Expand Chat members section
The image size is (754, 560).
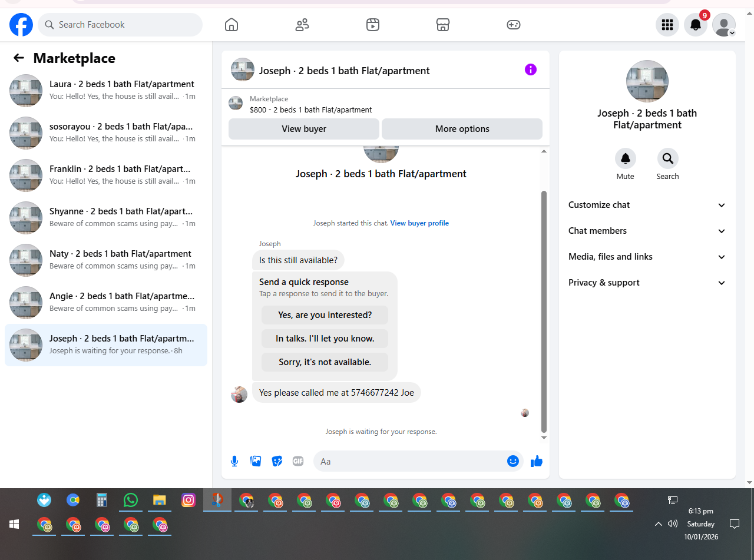[647, 231]
